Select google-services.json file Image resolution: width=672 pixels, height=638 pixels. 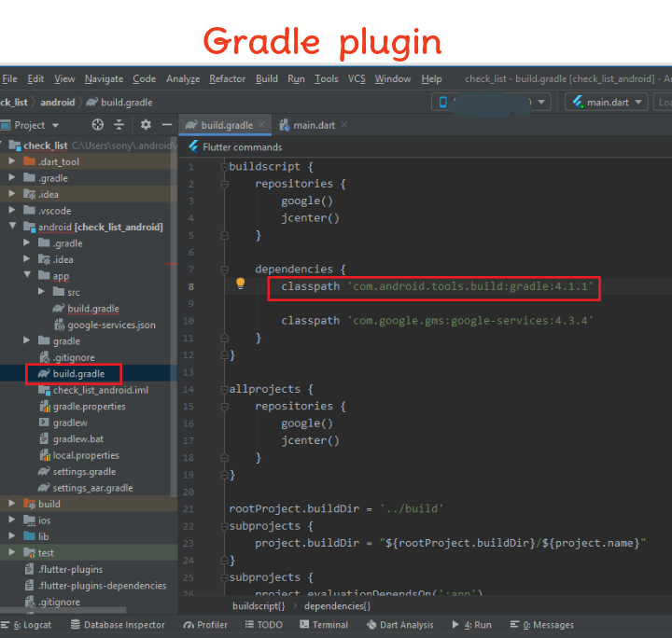tap(111, 325)
